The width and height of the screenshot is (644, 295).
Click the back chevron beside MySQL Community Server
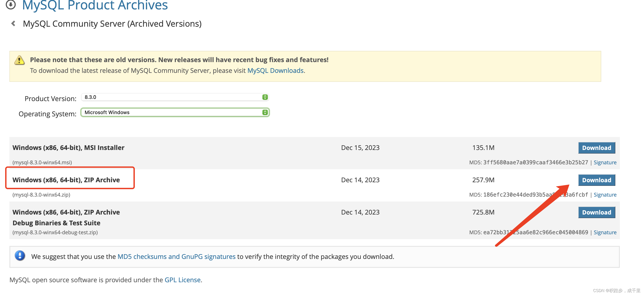point(13,24)
